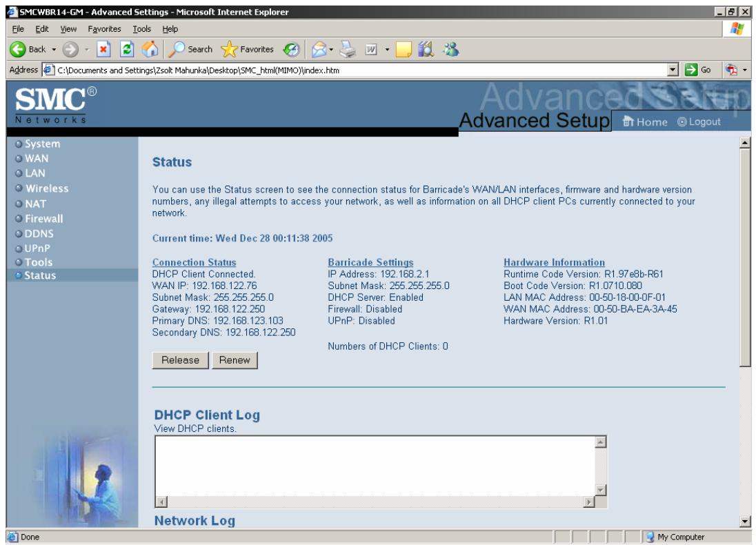Click the green Go arrow button
The image size is (756, 545).
(x=690, y=70)
